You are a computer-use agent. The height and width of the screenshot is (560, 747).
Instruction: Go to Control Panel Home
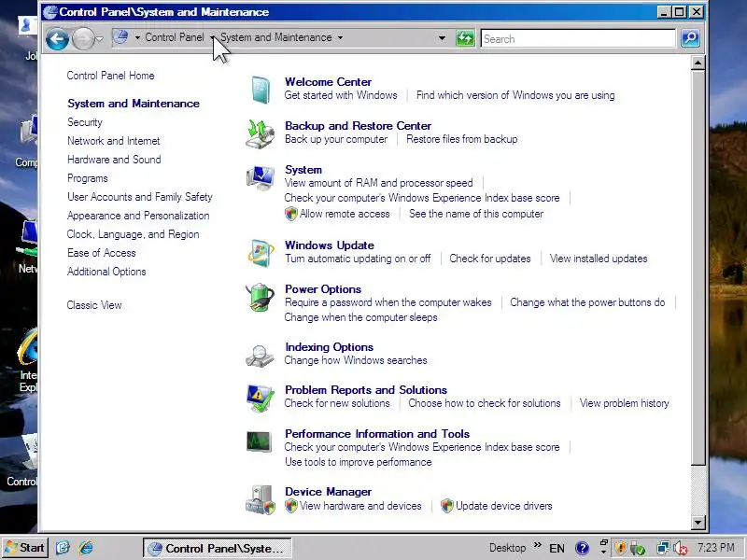(110, 76)
